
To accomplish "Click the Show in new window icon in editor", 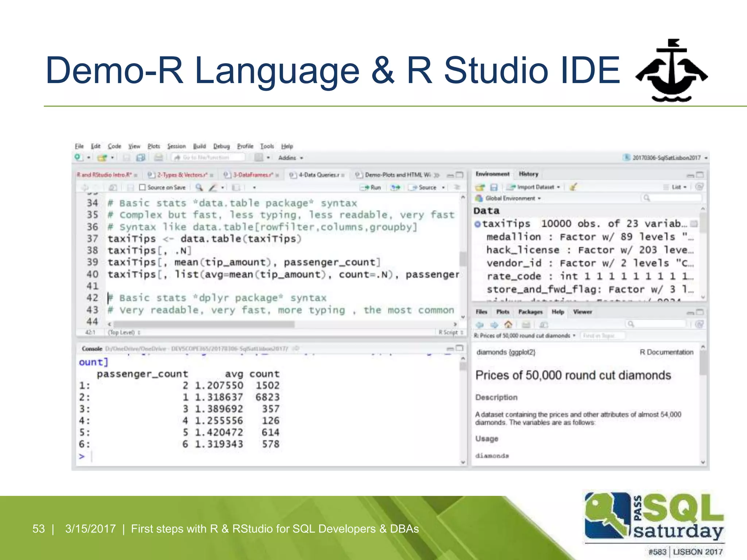I will point(113,187).
